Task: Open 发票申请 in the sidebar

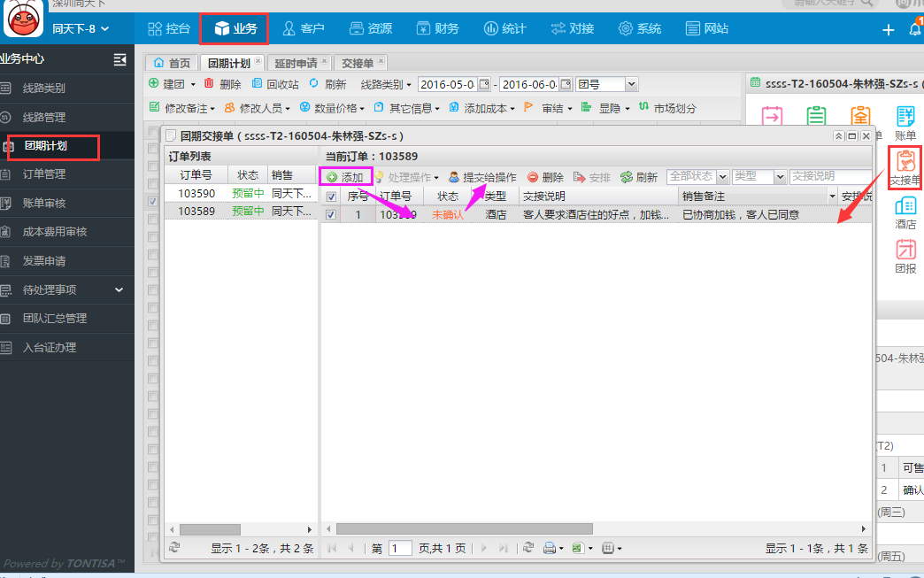Action: [66, 261]
